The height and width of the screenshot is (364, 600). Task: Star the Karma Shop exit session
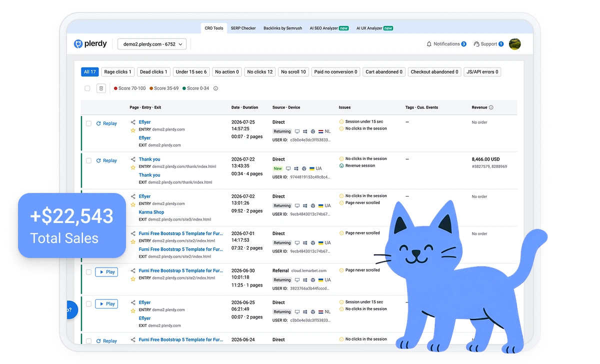(x=133, y=204)
